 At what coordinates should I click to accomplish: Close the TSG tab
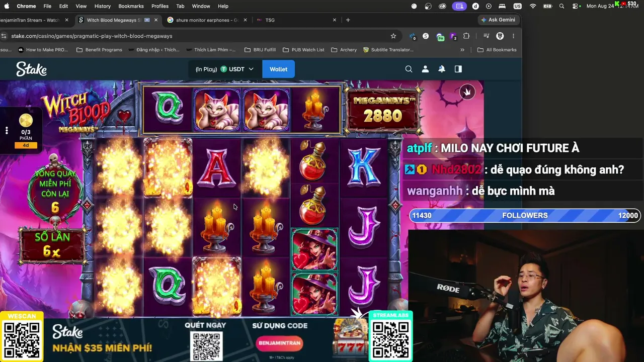pos(335,20)
